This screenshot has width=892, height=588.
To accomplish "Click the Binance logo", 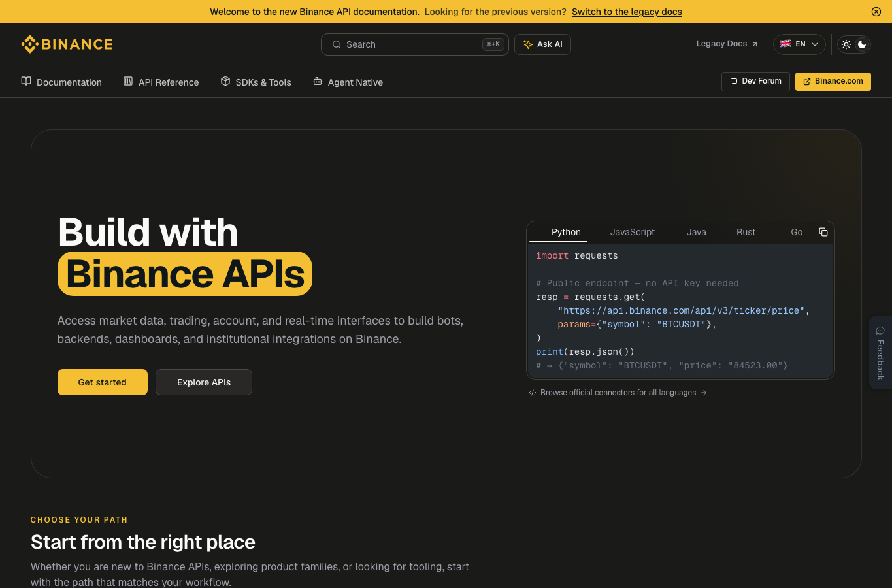I will [x=67, y=44].
